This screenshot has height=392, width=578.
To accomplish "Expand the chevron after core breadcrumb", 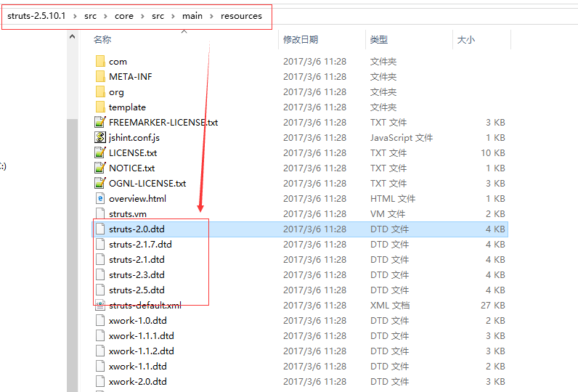I will (x=142, y=16).
